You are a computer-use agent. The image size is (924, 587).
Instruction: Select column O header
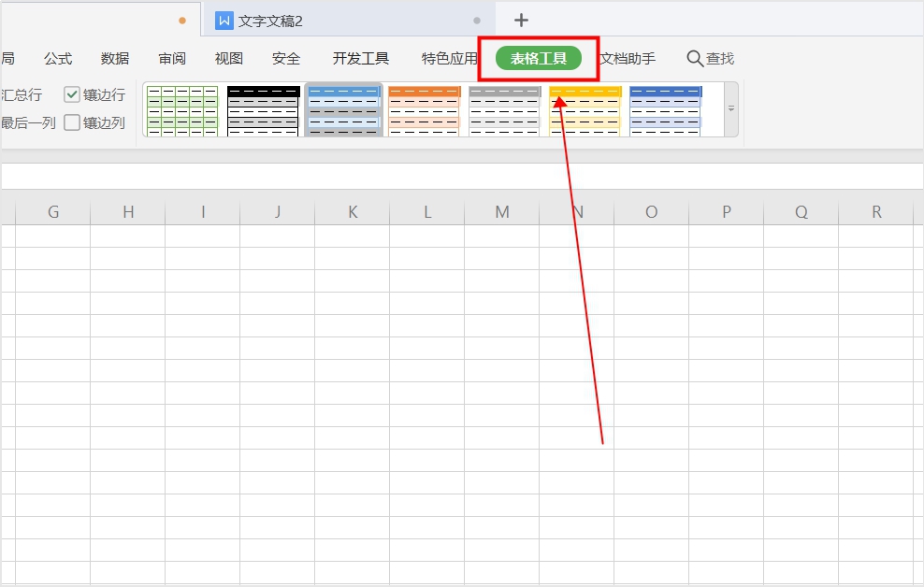651,212
